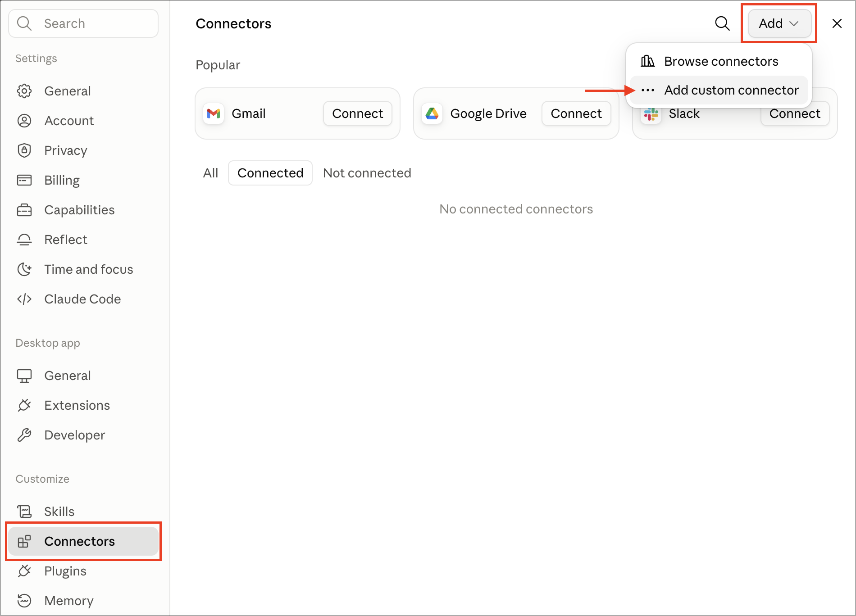Image resolution: width=856 pixels, height=616 pixels.
Task: Select Add custom connector menu entry
Action: tap(719, 90)
